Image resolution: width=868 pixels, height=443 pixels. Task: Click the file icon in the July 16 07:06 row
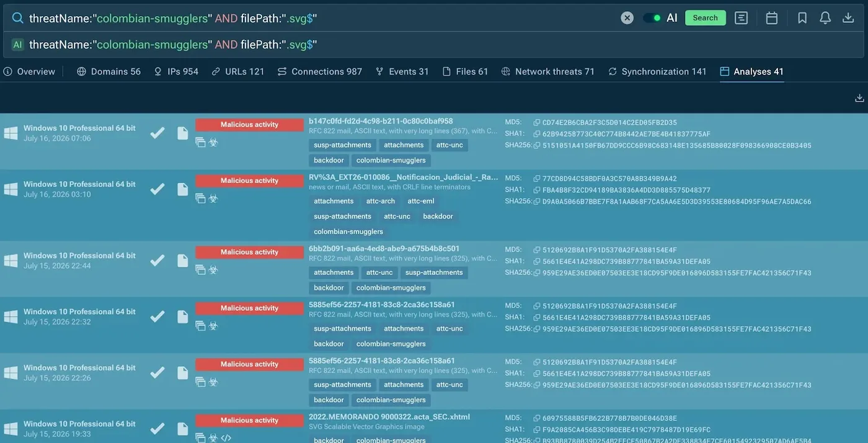coord(182,133)
